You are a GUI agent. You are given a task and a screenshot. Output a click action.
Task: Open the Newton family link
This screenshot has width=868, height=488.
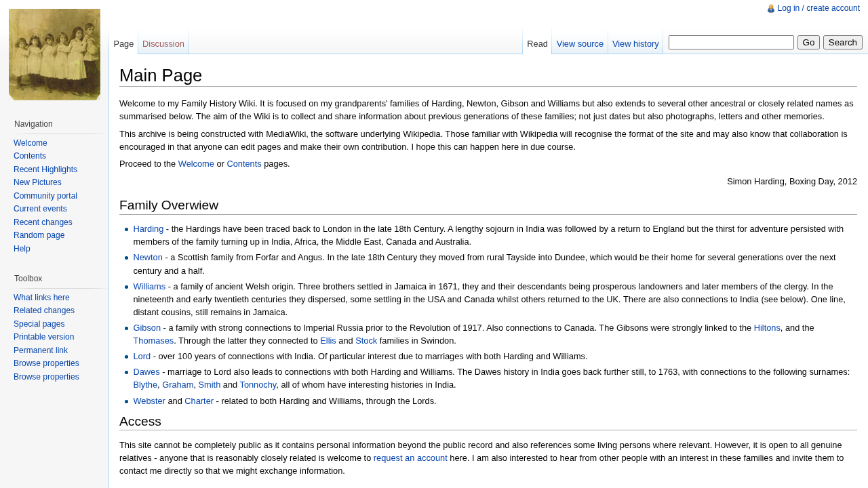tap(147, 258)
